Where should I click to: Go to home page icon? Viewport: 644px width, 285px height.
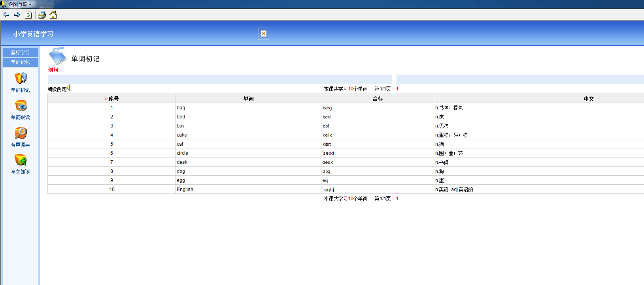click(53, 15)
